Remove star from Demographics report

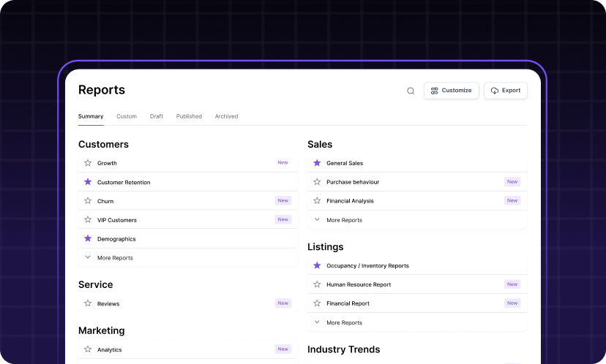pyautogui.click(x=88, y=239)
